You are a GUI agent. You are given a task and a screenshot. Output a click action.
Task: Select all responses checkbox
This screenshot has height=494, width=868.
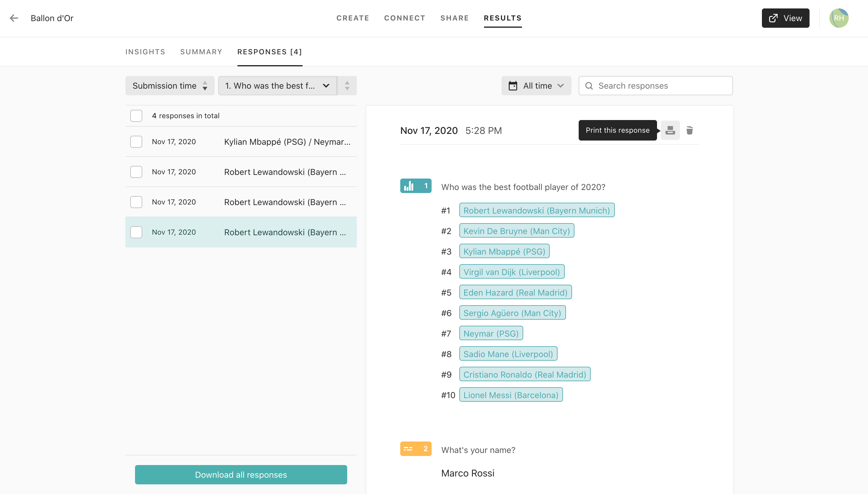click(136, 116)
